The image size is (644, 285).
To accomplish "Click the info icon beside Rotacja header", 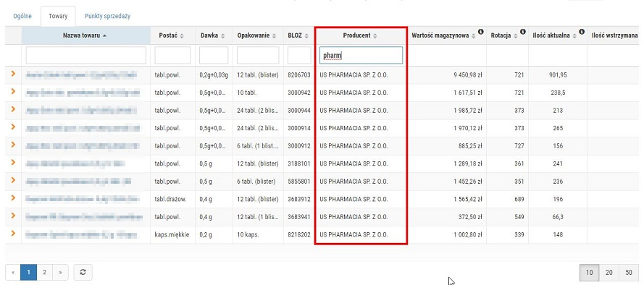I will [x=523, y=32].
